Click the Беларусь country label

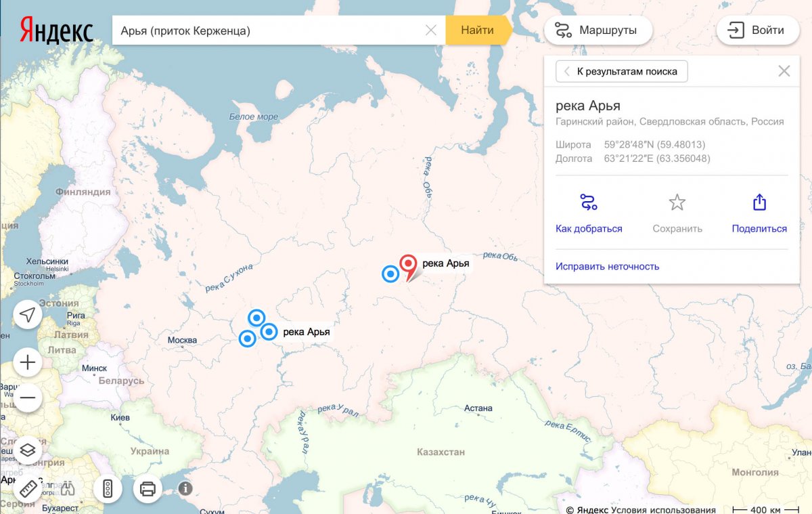121,381
